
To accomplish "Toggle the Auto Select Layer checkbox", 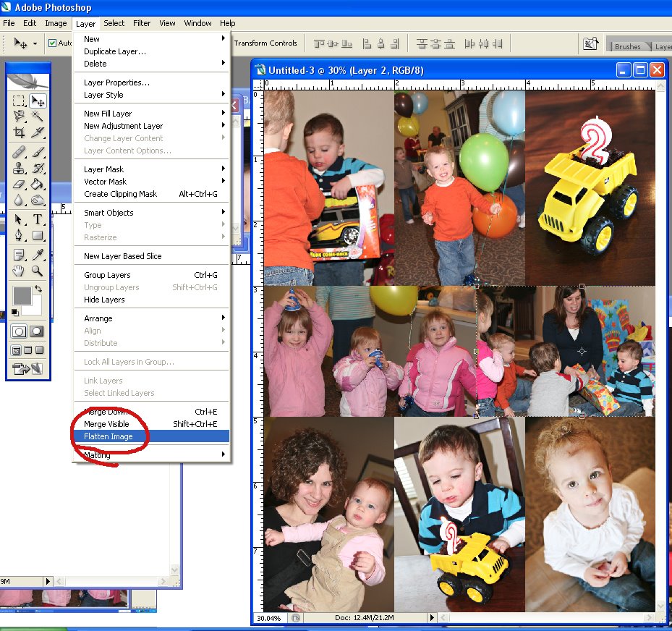I will [52, 43].
